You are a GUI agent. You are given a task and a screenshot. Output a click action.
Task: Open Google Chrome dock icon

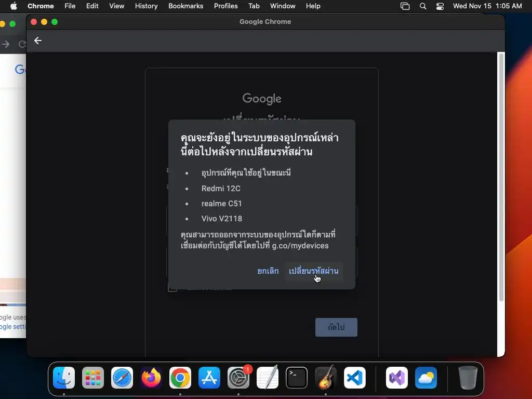click(x=180, y=378)
